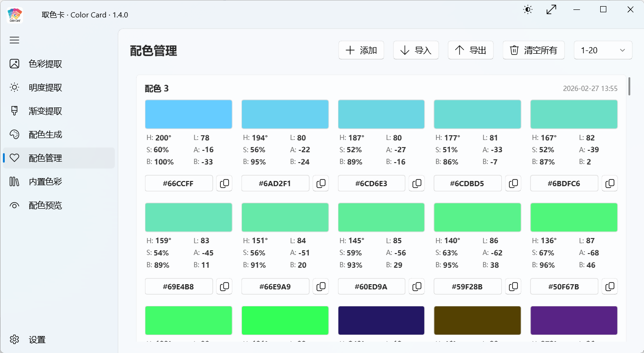Image resolution: width=644 pixels, height=353 pixels.
Task: Copy the #6BDFC6 color code
Action: point(610,183)
